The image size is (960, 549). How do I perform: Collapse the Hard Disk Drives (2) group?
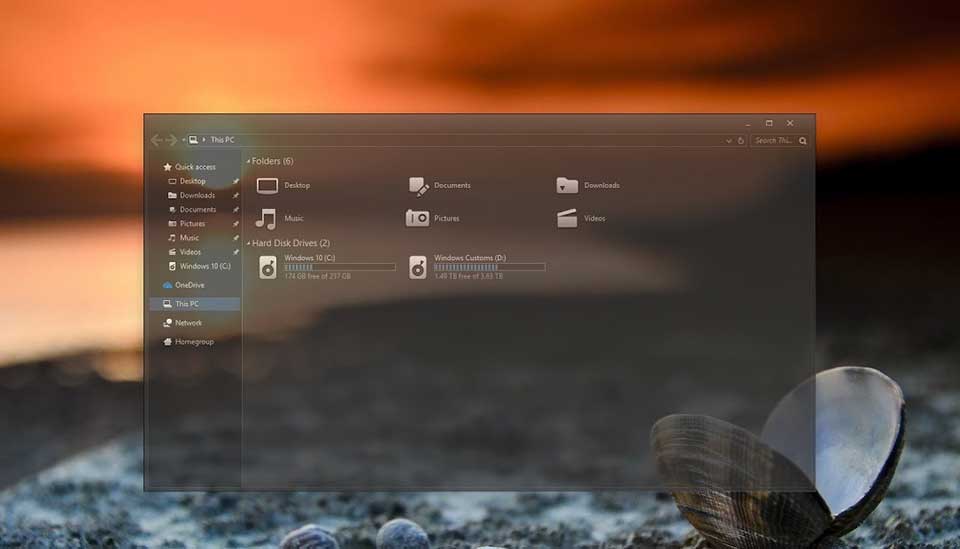coord(248,243)
